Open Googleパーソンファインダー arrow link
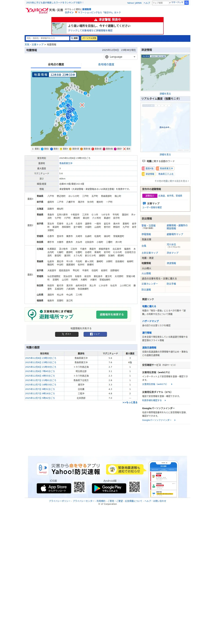Viewport: 215px width, 644px height. [x=159, y=420]
